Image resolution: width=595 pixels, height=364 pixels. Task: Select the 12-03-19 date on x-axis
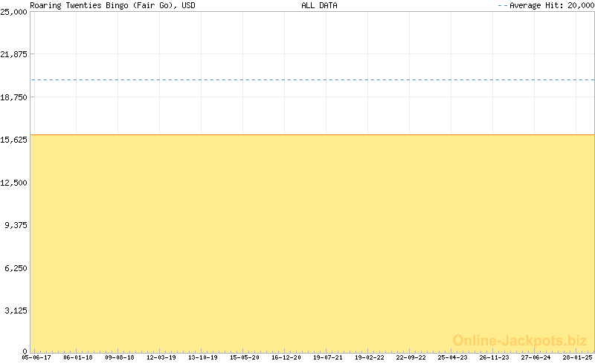point(161,357)
